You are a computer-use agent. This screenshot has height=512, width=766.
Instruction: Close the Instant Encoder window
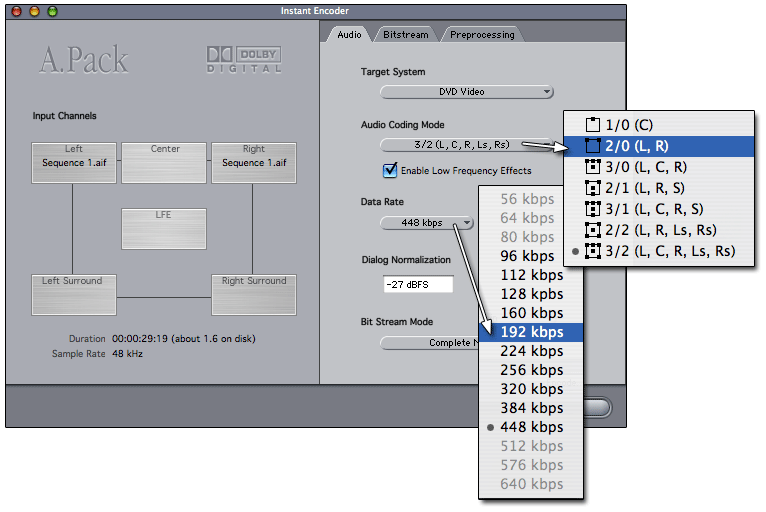click(x=17, y=11)
